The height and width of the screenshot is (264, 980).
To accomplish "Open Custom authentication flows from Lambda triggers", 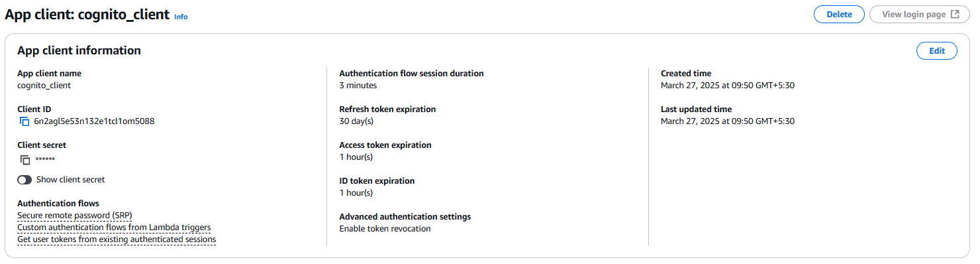I will [x=114, y=228].
